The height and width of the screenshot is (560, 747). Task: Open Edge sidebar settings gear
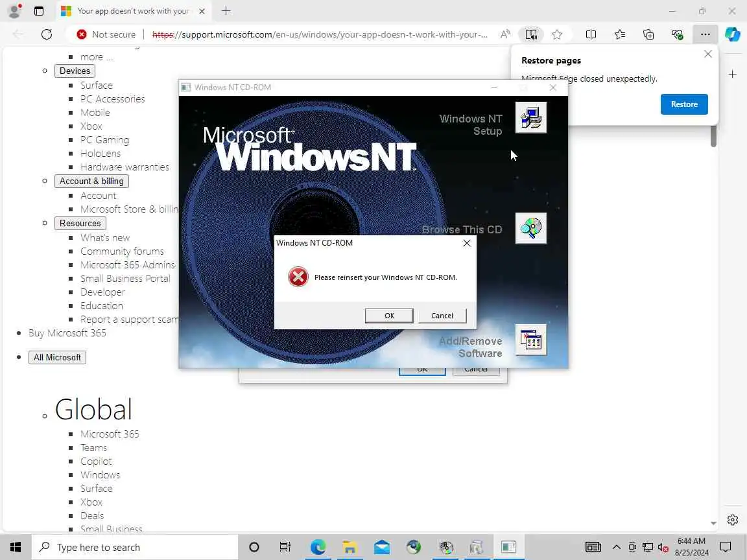click(733, 520)
